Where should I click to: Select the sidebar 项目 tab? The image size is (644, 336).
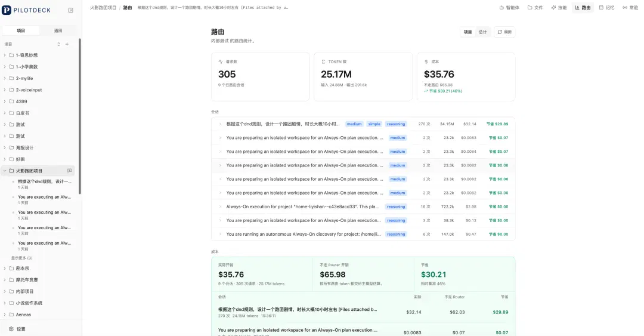tap(21, 30)
